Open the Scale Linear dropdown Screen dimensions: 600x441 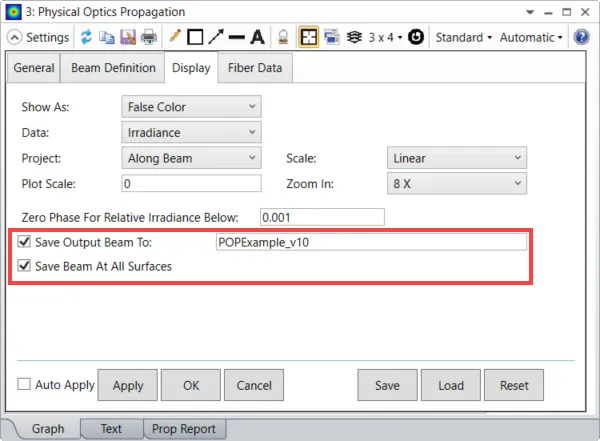click(x=457, y=158)
